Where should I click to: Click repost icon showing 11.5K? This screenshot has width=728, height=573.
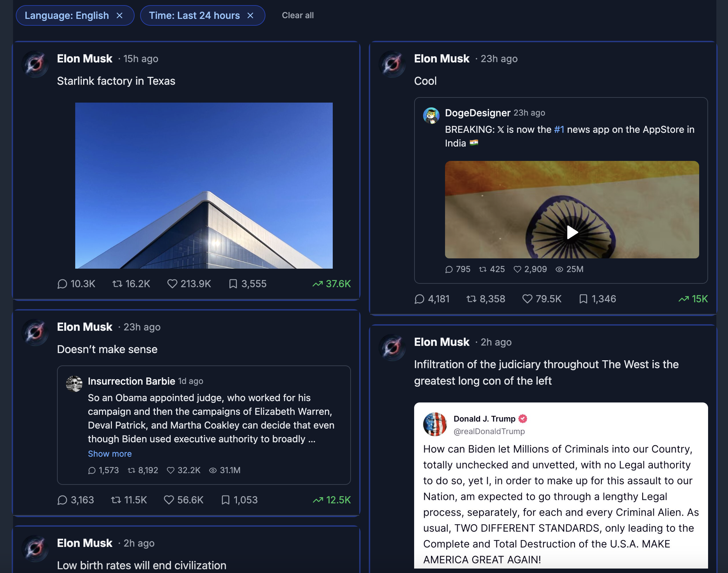coord(116,500)
